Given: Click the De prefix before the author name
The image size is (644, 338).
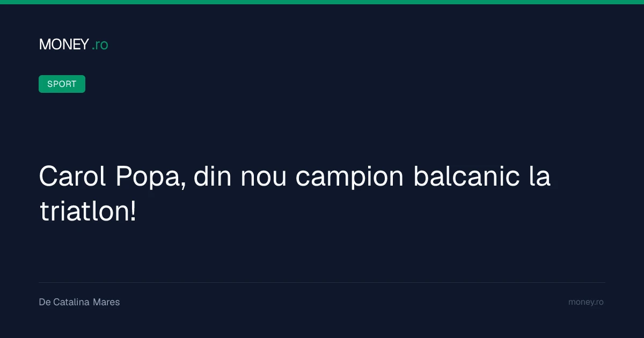Looking at the screenshot, I should pos(45,302).
